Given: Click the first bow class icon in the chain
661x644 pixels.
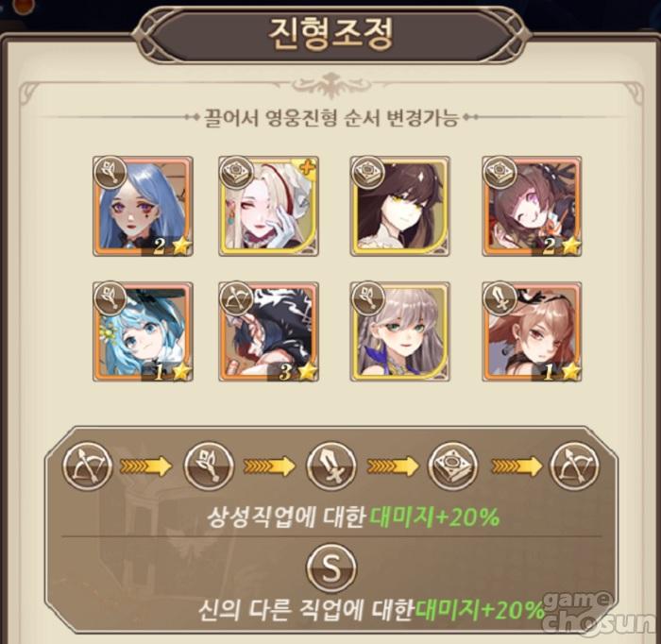Looking at the screenshot, I should pos(88,466).
